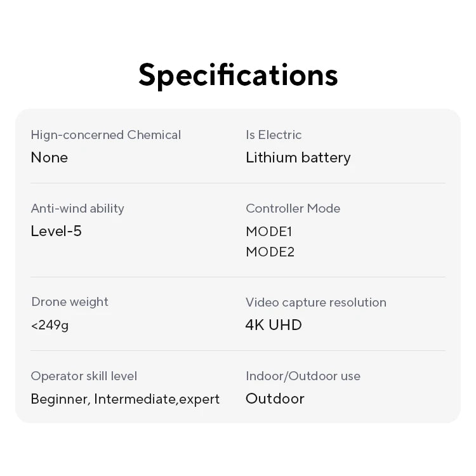This screenshot has height=476, width=476.
Task: Select the Drone weight label
Action: click(x=70, y=302)
